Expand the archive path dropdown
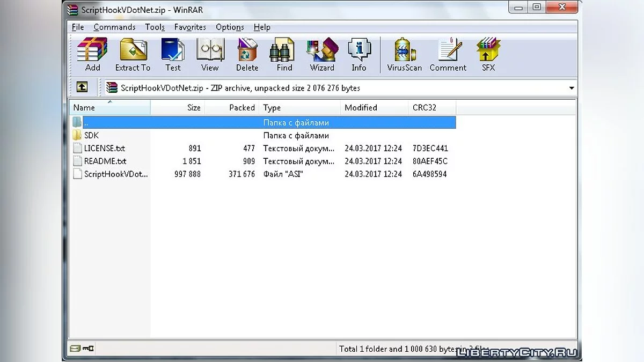Viewport: 644px width, 362px height. (572, 88)
